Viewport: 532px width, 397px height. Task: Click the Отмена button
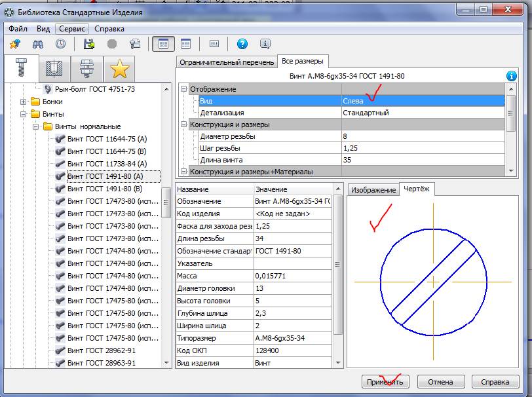pos(440,382)
